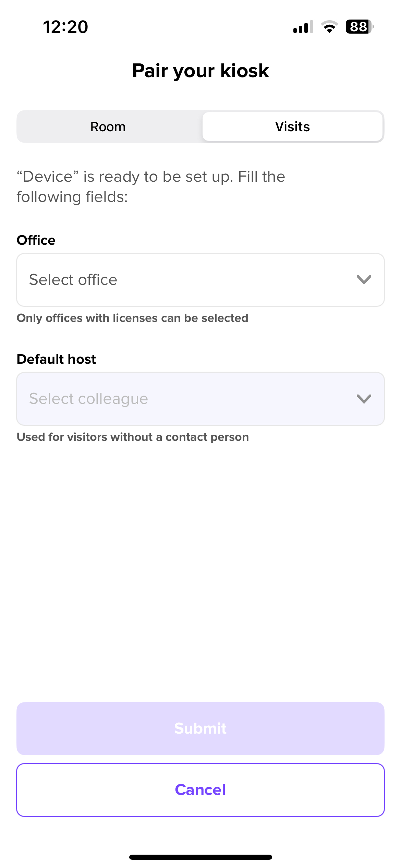The image size is (401, 868).
Task: Tap the 12:20 clock in status bar
Action: (x=65, y=27)
